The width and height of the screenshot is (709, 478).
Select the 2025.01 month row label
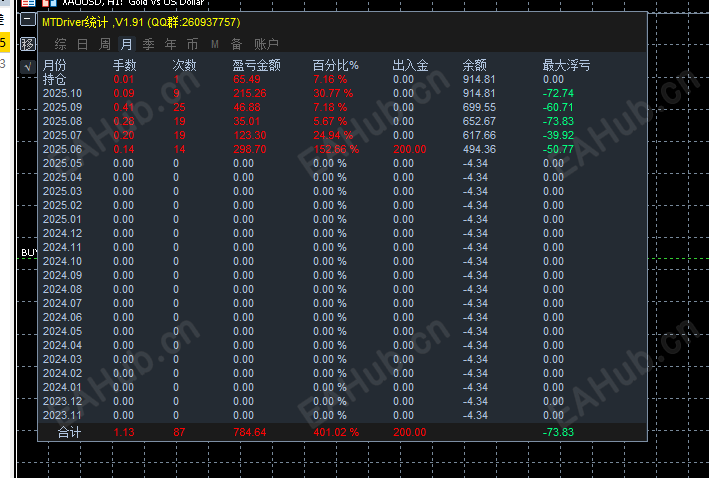click(62, 220)
